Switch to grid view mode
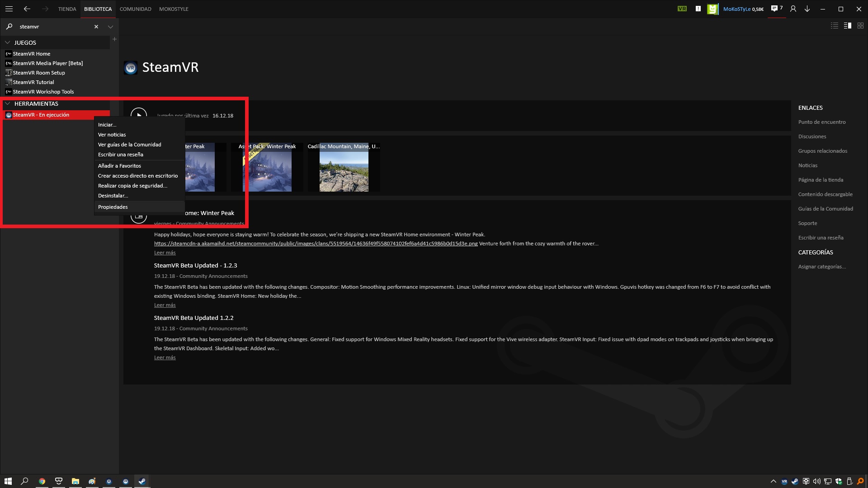868x488 pixels. pos(860,26)
